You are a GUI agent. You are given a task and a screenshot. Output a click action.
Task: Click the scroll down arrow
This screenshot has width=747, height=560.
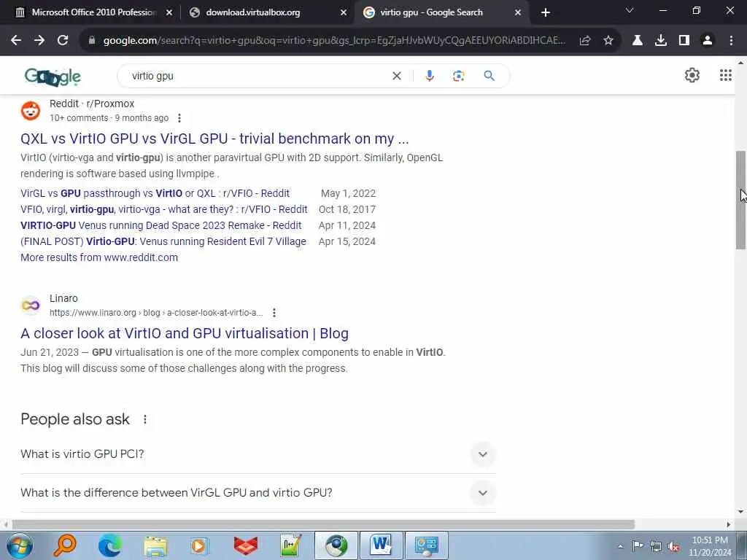tap(741, 512)
